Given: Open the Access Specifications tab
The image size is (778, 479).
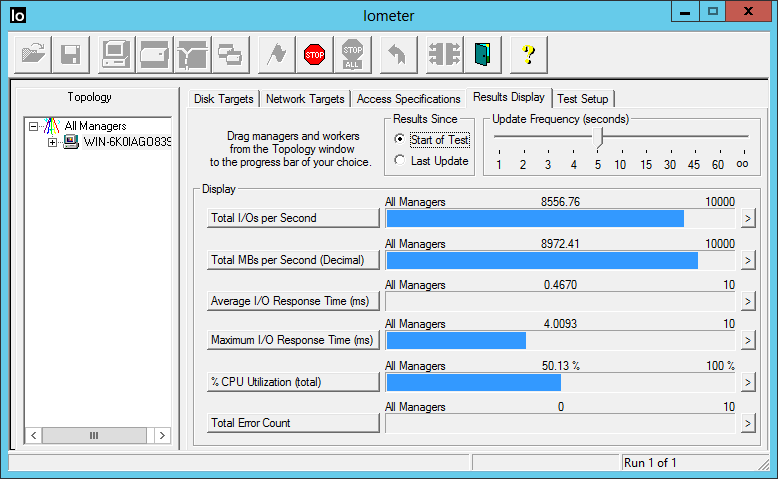Looking at the screenshot, I should (408, 99).
